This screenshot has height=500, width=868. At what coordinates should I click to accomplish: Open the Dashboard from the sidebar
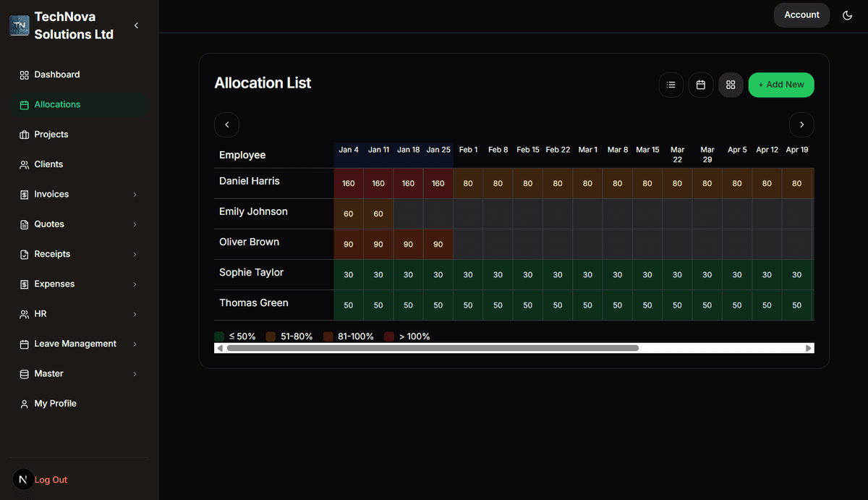56,75
